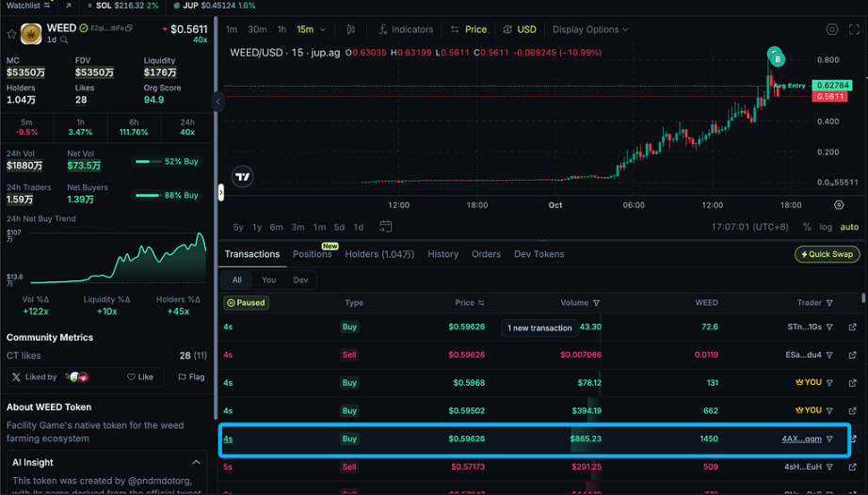The height and width of the screenshot is (495, 868).
Task: Click the Quick Swap button
Action: pos(828,254)
